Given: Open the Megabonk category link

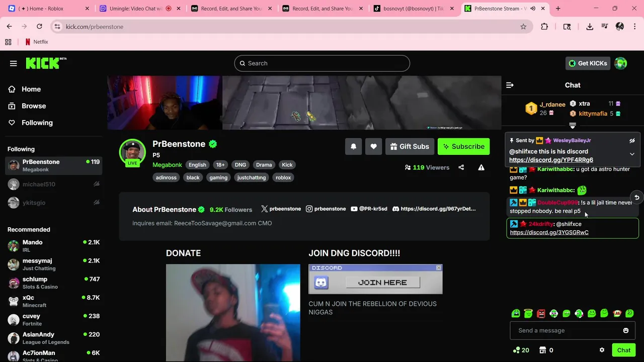Looking at the screenshot, I should 167,165.
